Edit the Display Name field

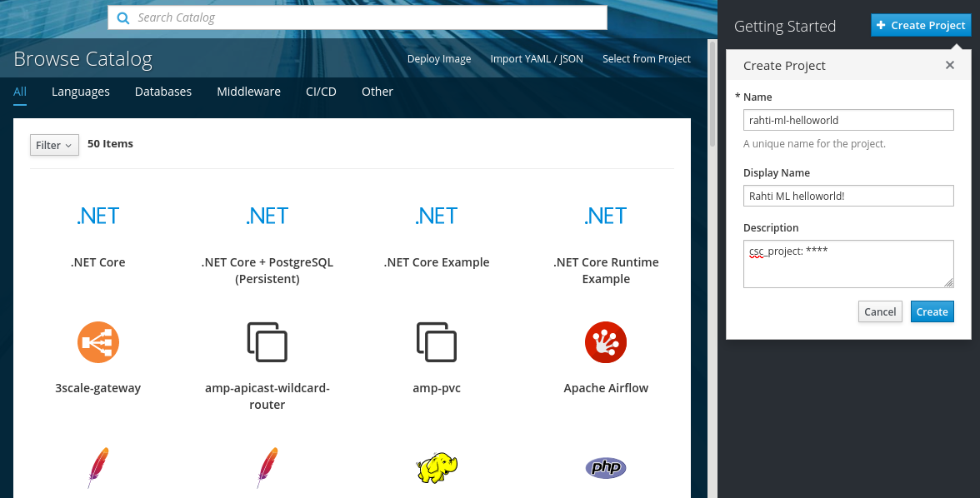848,196
